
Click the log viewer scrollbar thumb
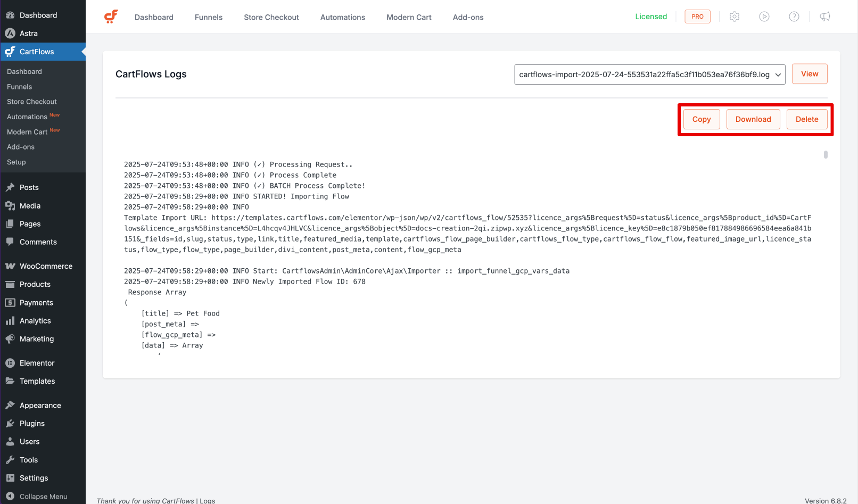click(826, 154)
